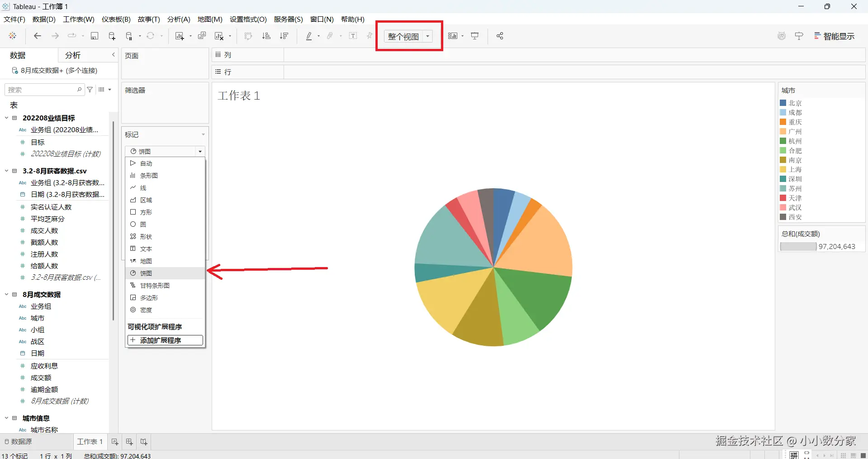Screen dimensions: 868x459
Task: Pause auto updates of data source
Action: pyautogui.click(x=129, y=36)
